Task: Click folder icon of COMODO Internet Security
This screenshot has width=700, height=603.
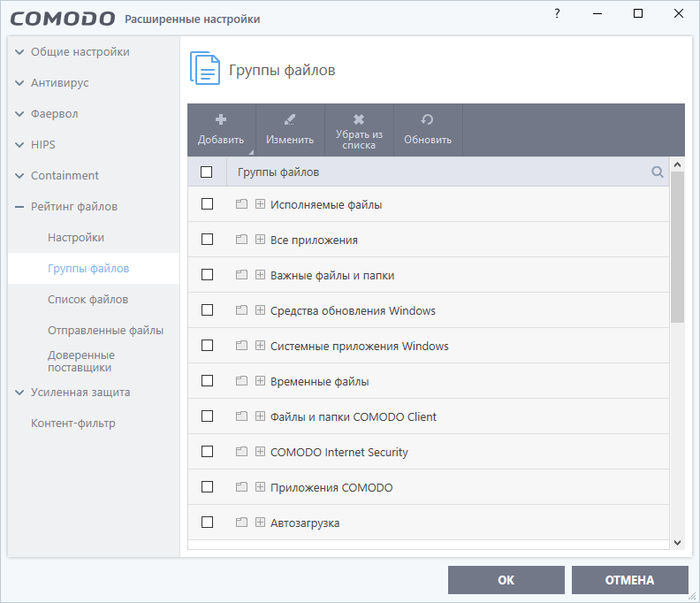Action: (x=241, y=452)
